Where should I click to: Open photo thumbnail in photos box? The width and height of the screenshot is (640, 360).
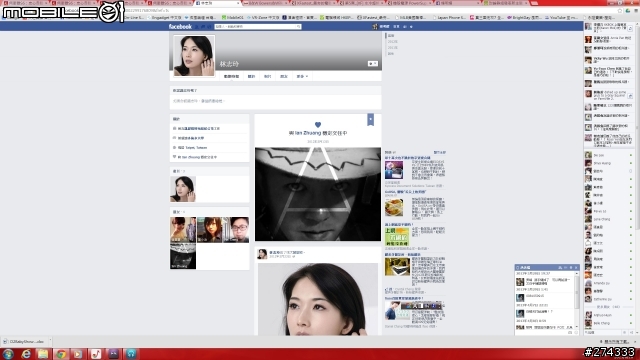(x=183, y=189)
